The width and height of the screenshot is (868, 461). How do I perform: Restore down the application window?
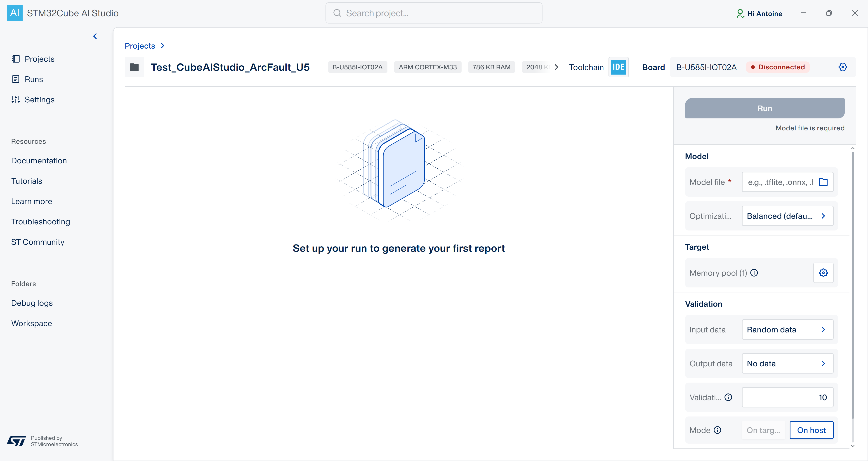pyautogui.click(x=829, y=13)
